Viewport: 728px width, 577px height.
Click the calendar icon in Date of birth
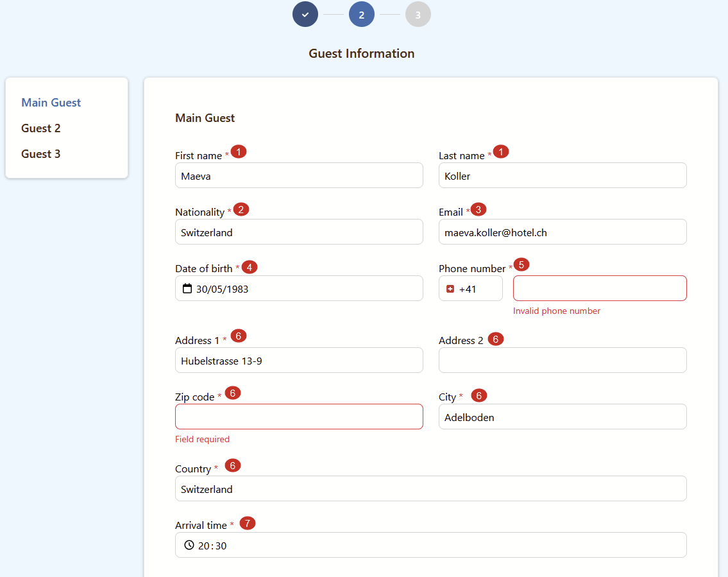tap(187, 289)
